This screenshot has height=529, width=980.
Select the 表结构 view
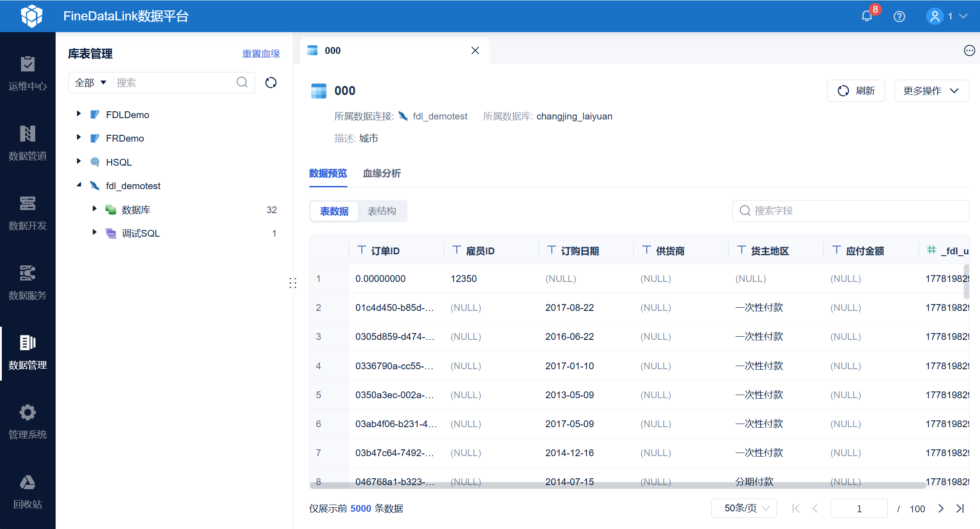click(382, 211)
